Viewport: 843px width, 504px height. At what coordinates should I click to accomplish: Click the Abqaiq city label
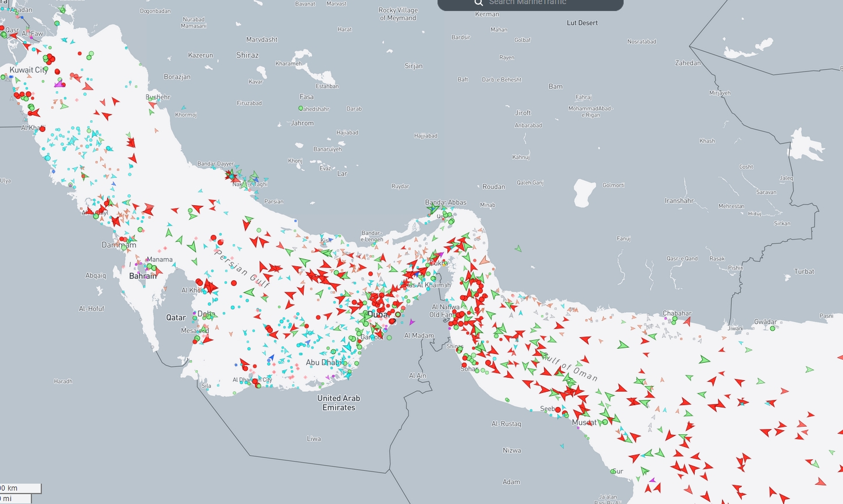(96, 276)
